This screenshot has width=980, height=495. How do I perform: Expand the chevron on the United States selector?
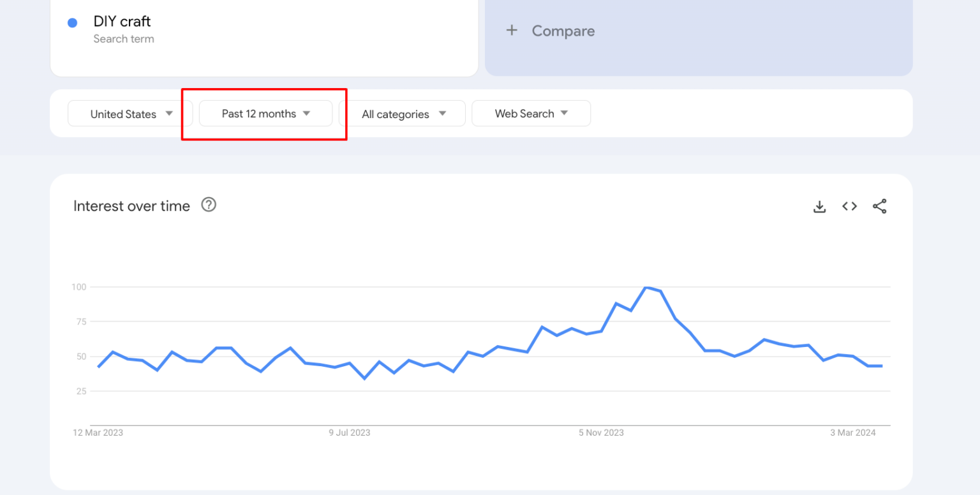click(169, 114)
